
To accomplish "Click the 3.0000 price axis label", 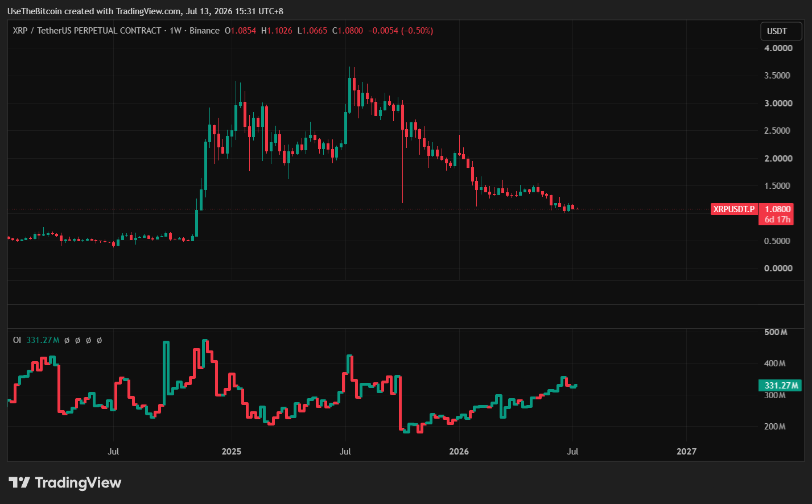I will click(778, 104).
